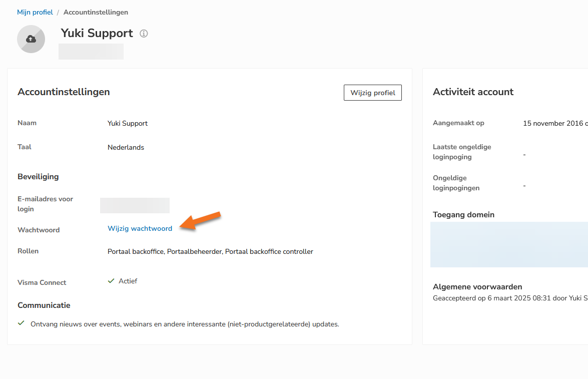Toggle the news and events updates checkmark
Viewport: 588px width, 379px height.
[x=21, y=323]
